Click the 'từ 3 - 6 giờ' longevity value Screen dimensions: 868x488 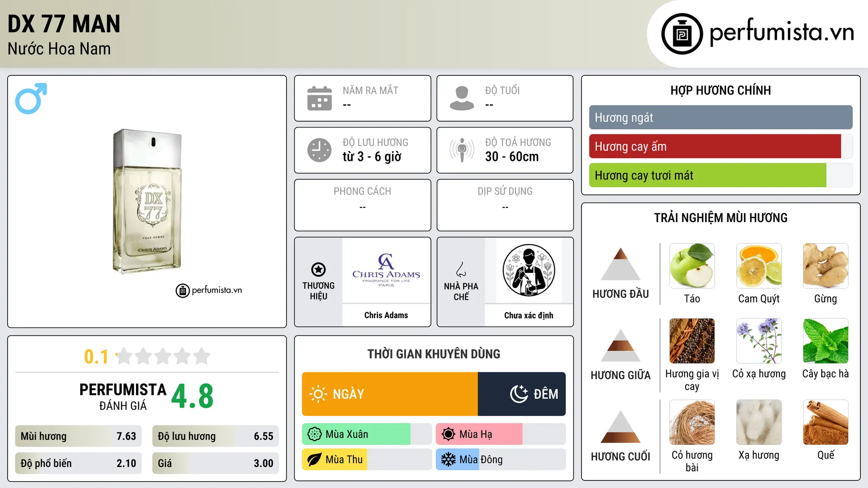pyautogui.click(x=372, y=157)
